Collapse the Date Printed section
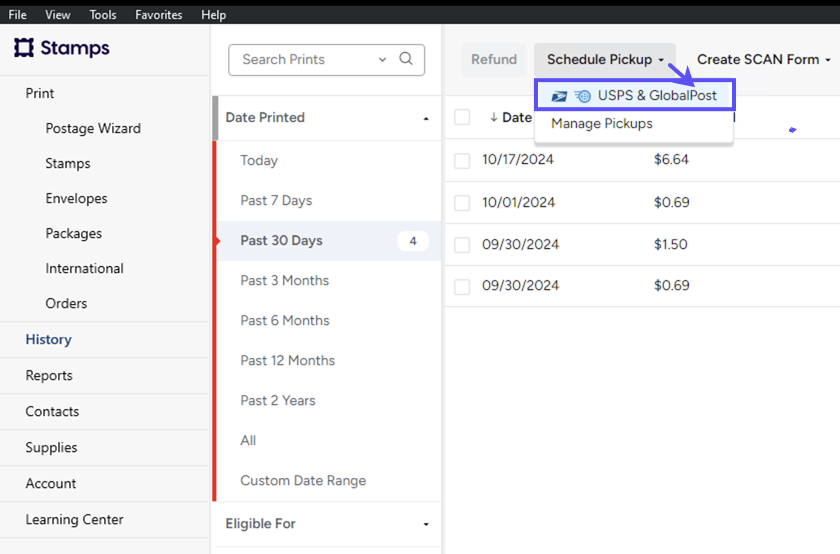 click(x=426, y=118)
